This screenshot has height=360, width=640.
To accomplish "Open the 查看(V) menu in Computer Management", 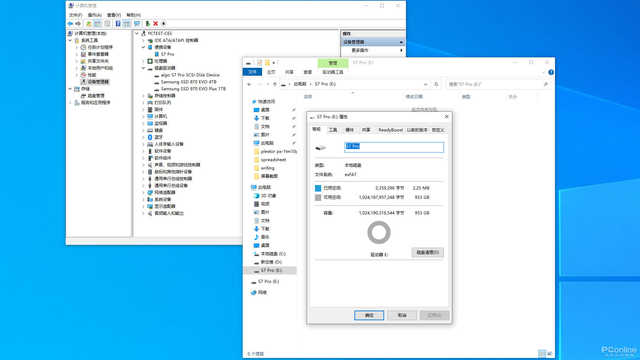I will (114, 15).
